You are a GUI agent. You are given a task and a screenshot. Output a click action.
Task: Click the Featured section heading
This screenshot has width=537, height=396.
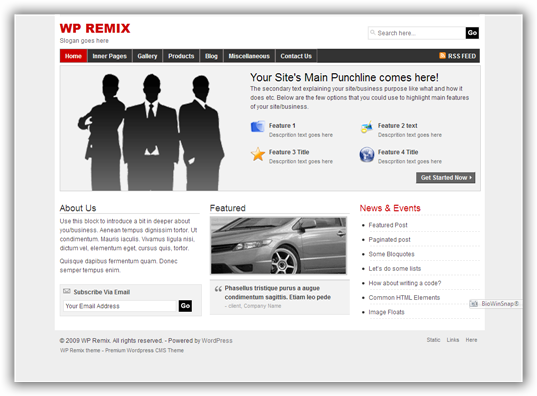(227, 208)
